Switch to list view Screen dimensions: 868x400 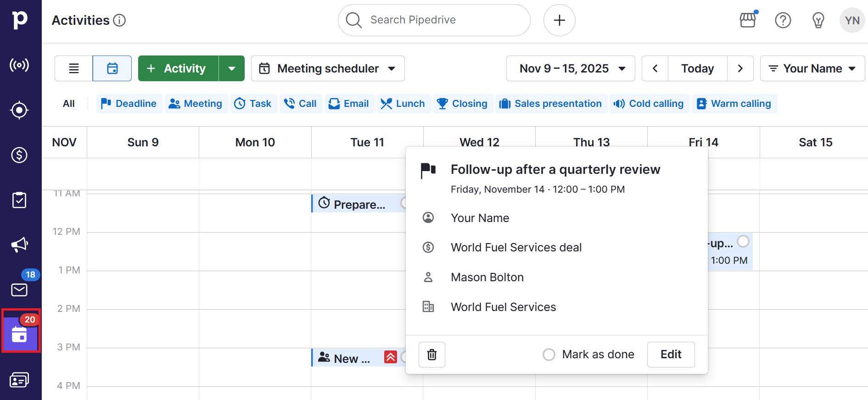coord(74,68)
